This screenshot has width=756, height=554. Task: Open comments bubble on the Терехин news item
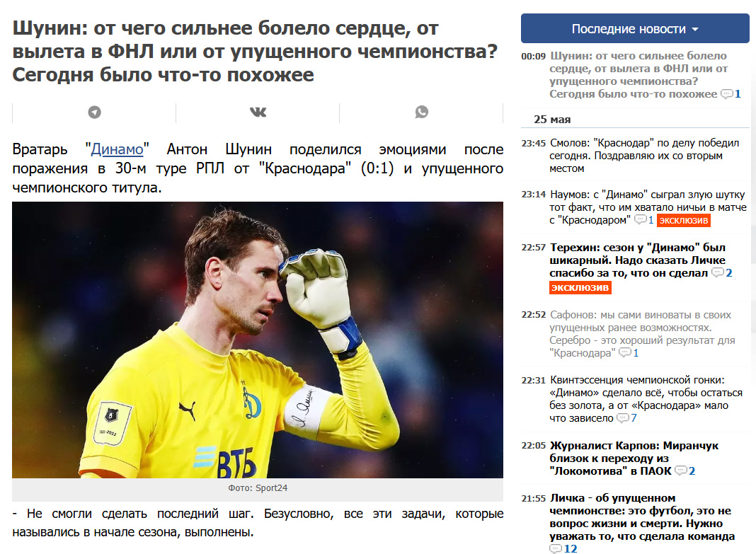pos(722,273)
